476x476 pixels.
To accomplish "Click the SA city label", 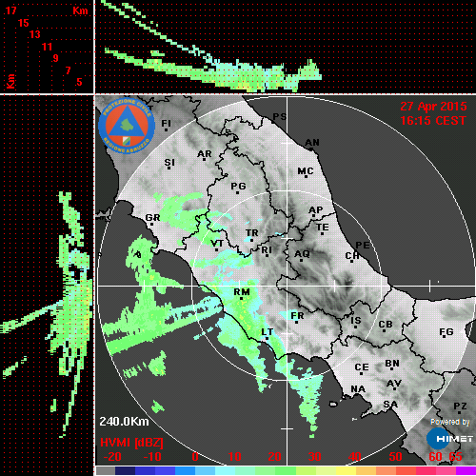I will point(390,405).
